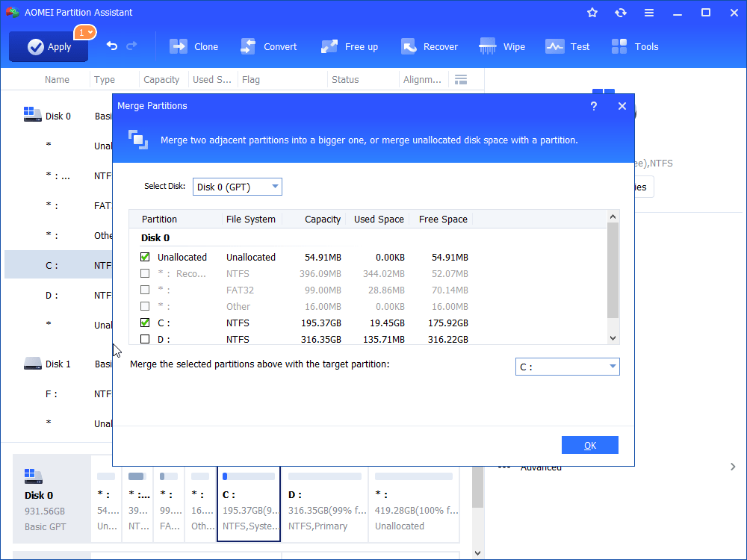Click the dialog partition list scrollbar thumb
Image resolution: width=747 pixels, height=560 pixels.
pos(613,270)
